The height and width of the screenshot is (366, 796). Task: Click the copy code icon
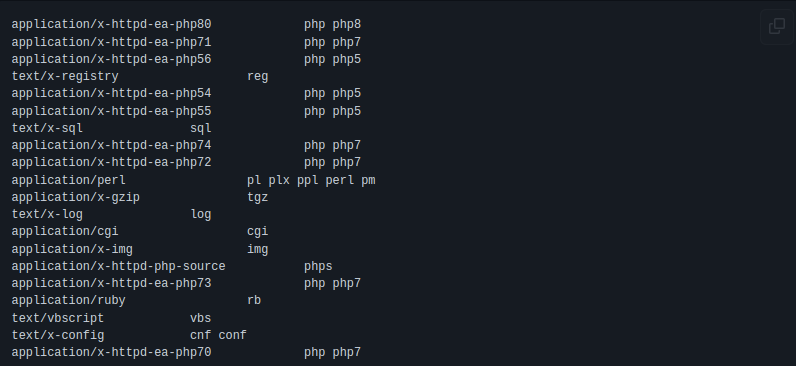tap(777, 26)
